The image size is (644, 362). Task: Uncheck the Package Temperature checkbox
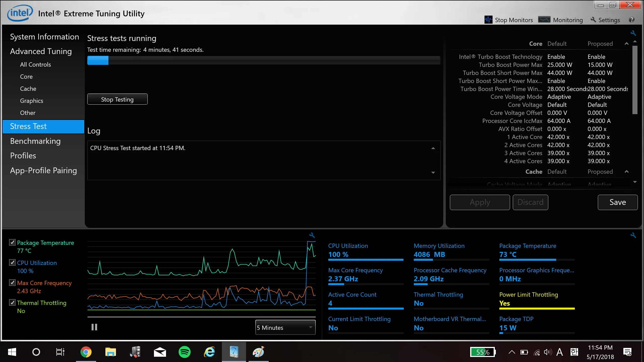12,242
